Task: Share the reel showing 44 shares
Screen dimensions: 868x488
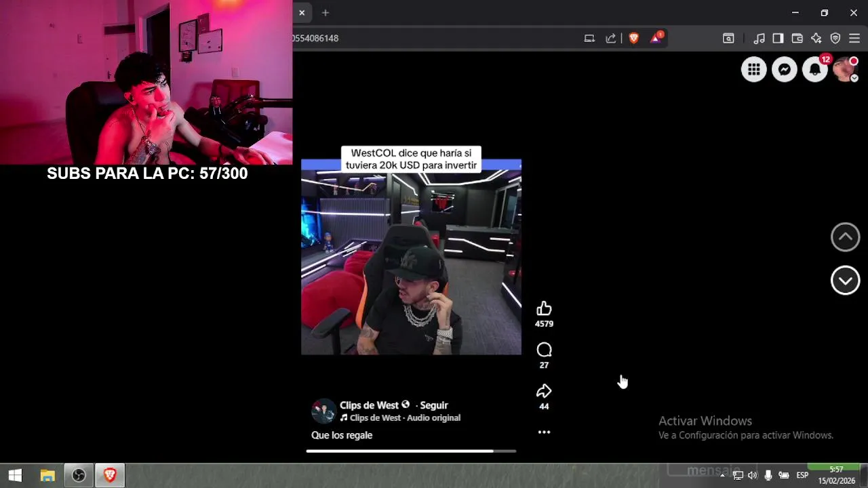Action: click(x=544, y=391)
